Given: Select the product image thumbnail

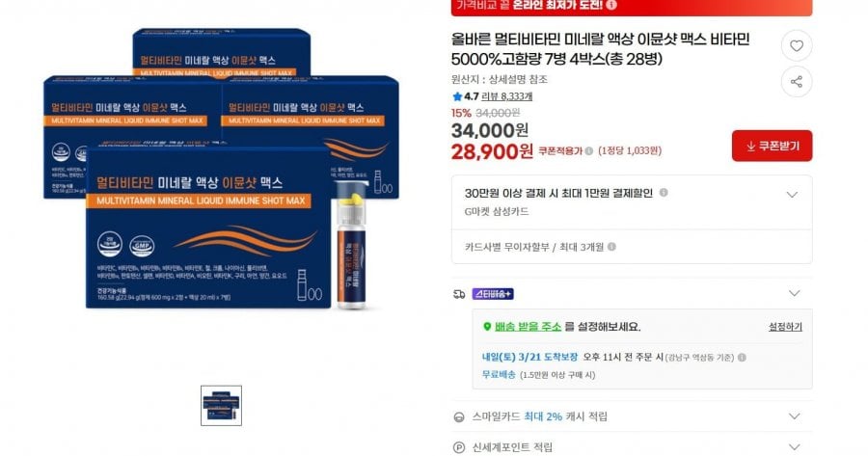Looking at the screenshot, I should coord(221,406).
